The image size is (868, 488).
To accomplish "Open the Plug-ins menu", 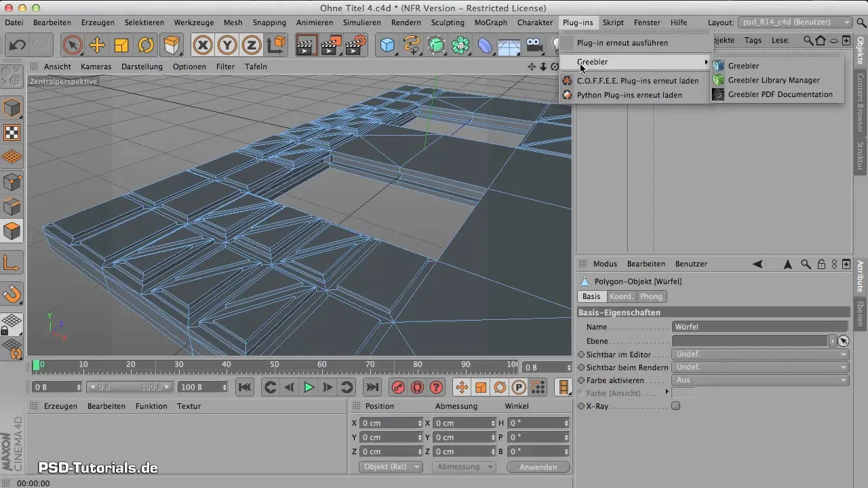I will coord(578,22).
